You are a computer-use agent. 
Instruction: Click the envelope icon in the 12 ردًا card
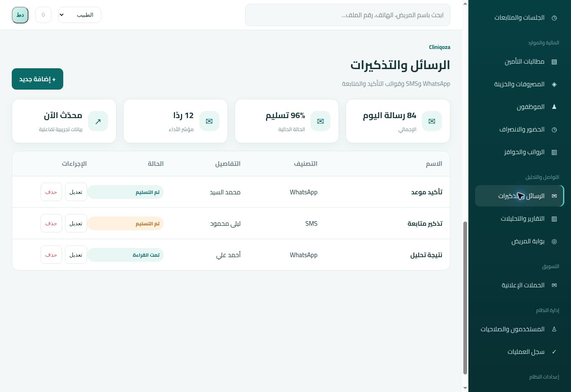pyautogui.click(x=209, y=121)
